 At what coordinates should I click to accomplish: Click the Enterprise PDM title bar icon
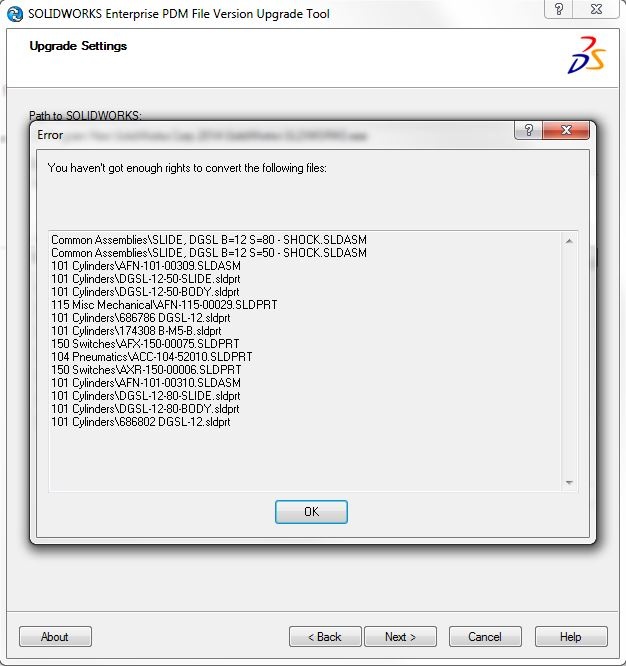point(15,14)
